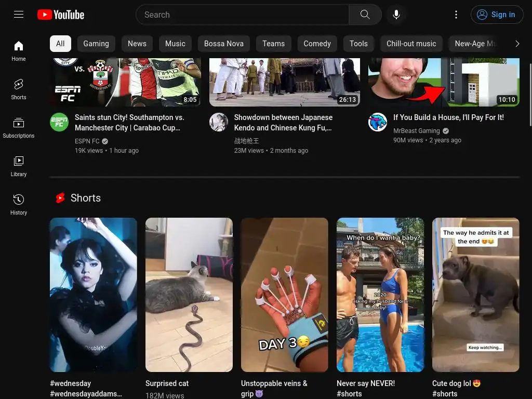Open Library in sidebar
This screenshot has width=532, height=399.
click(19, 166)
